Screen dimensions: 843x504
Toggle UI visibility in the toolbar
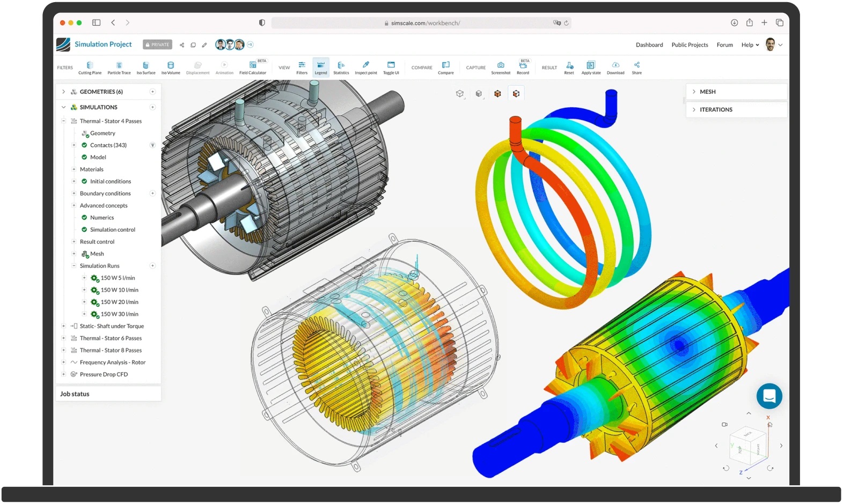tap(391, 68)
